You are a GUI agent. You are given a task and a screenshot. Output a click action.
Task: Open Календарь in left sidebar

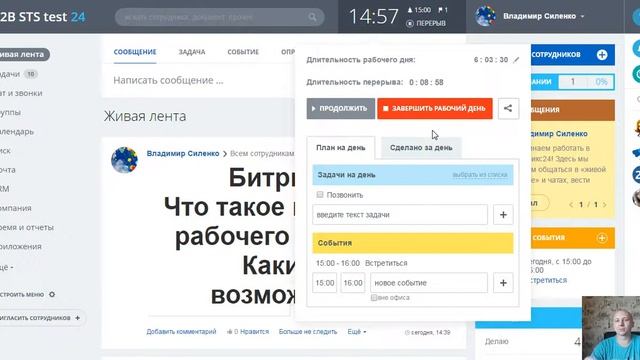[17, 131]
